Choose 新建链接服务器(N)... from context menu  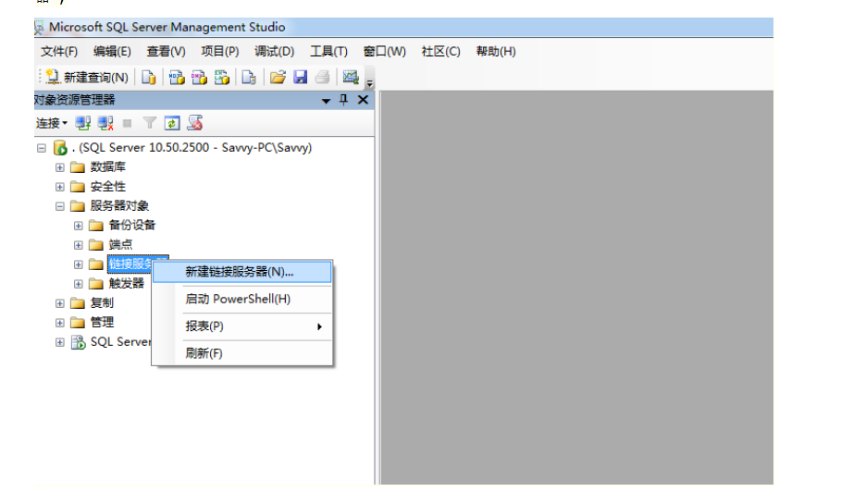(241, 272)
